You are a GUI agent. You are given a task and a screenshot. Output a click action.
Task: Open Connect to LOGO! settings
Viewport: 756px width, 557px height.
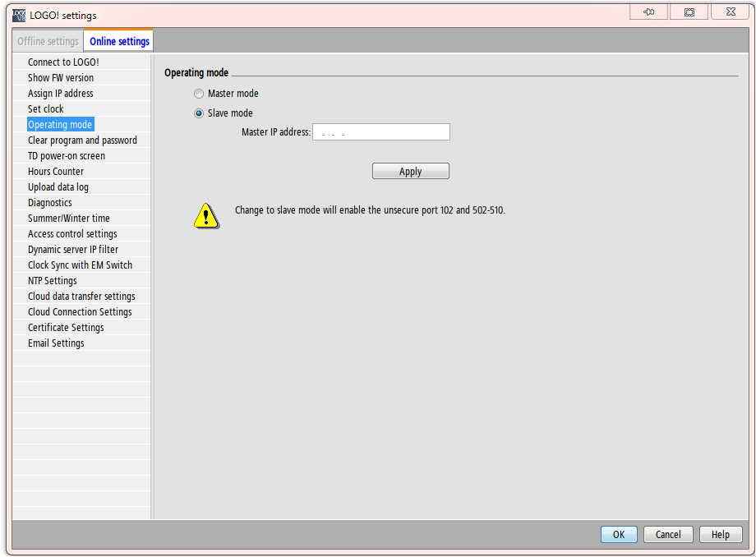point(63,62)
